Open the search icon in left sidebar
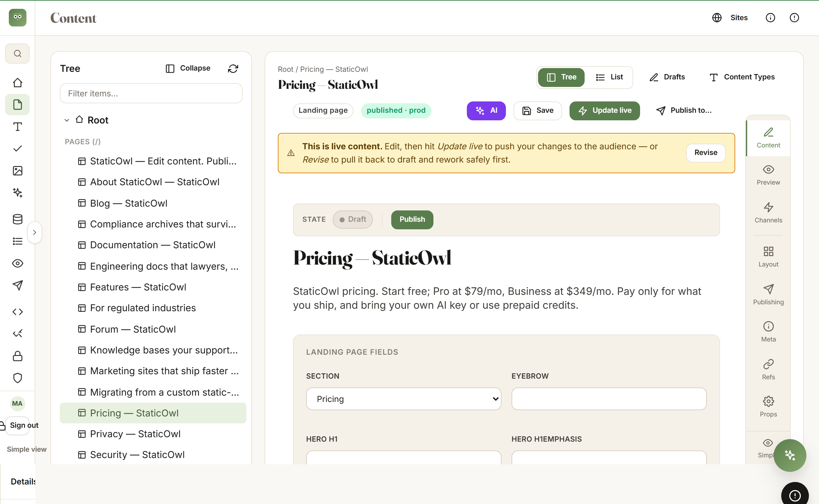The width and height of the screenshot is (819, 504). click(17, 53)
